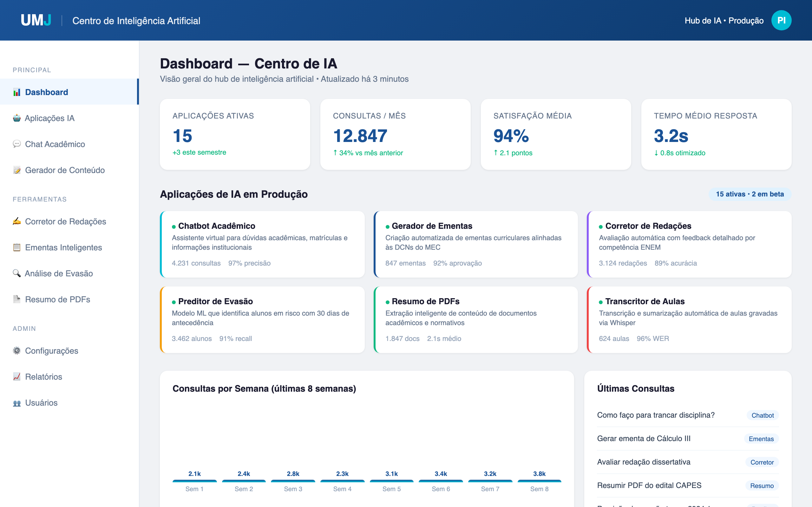The width and height of the screenshot is (812, 507).
Task: Open the PI profile avatar top right
Action: point(782,20)
